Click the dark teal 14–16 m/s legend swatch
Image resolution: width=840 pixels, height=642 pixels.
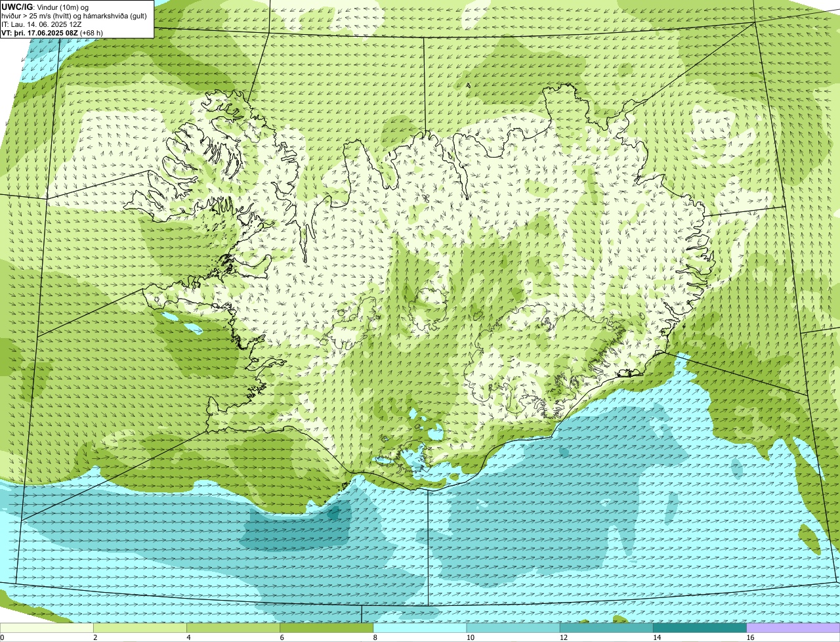[699, 628]
